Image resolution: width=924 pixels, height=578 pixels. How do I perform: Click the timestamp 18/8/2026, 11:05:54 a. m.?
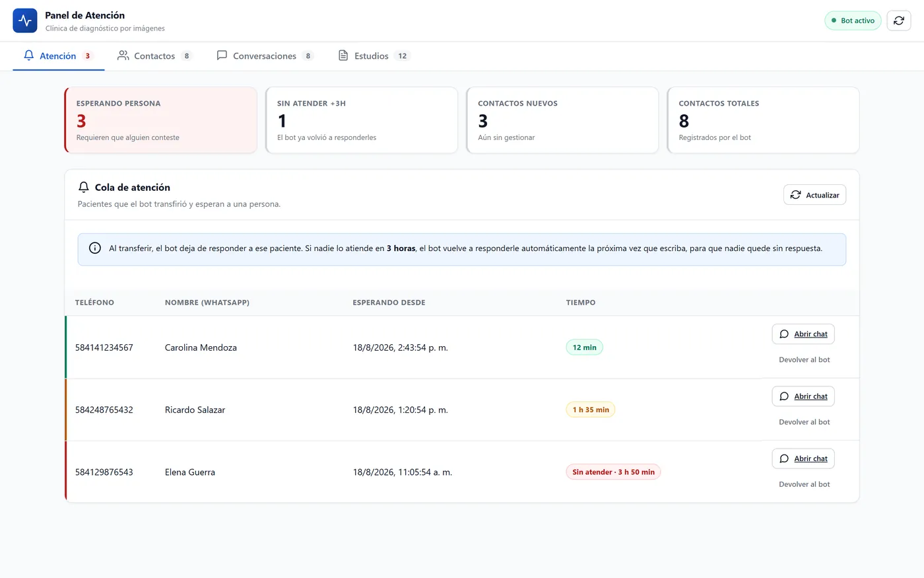click(x=403, y=472)
